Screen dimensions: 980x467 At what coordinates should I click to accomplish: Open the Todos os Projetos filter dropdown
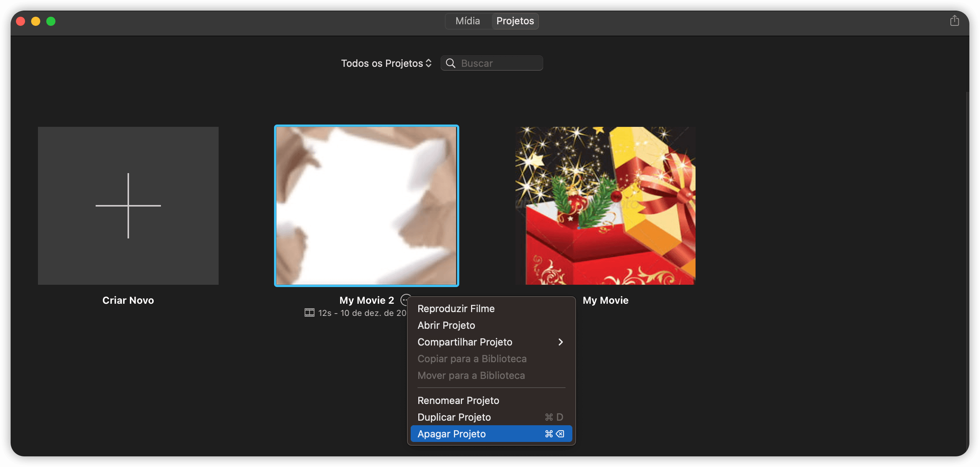click(386, 63)
